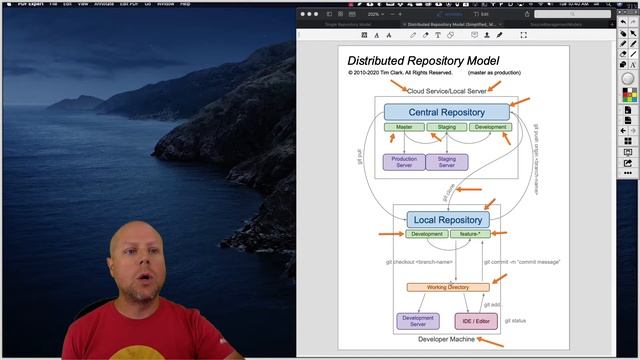
Task: Select the pencil tool in floating palette
Action: coord(623,44)
